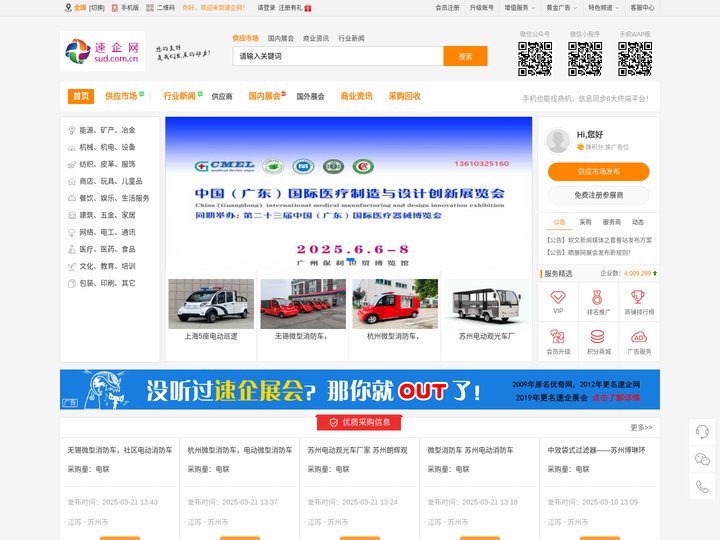Expand the 特色频道 dropdown

click(x=603, y=8)
